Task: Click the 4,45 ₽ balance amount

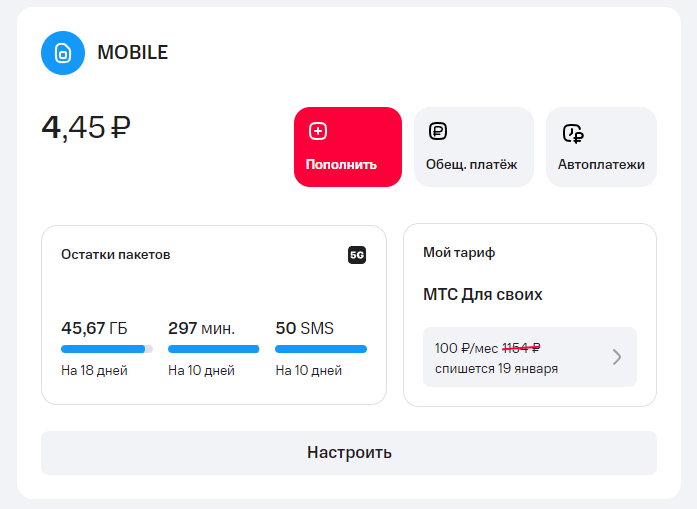Action: [x=86, y=127]
